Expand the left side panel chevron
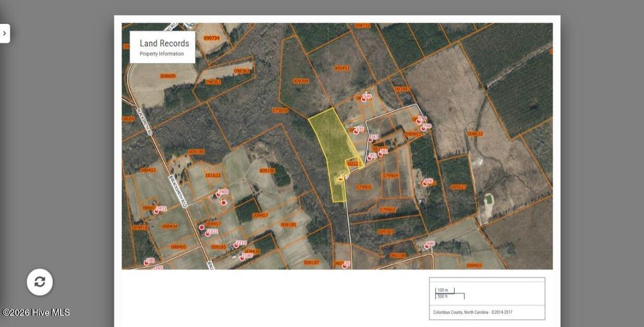Image resolution: width=644 pixels, height=327 pixels. 4,33
